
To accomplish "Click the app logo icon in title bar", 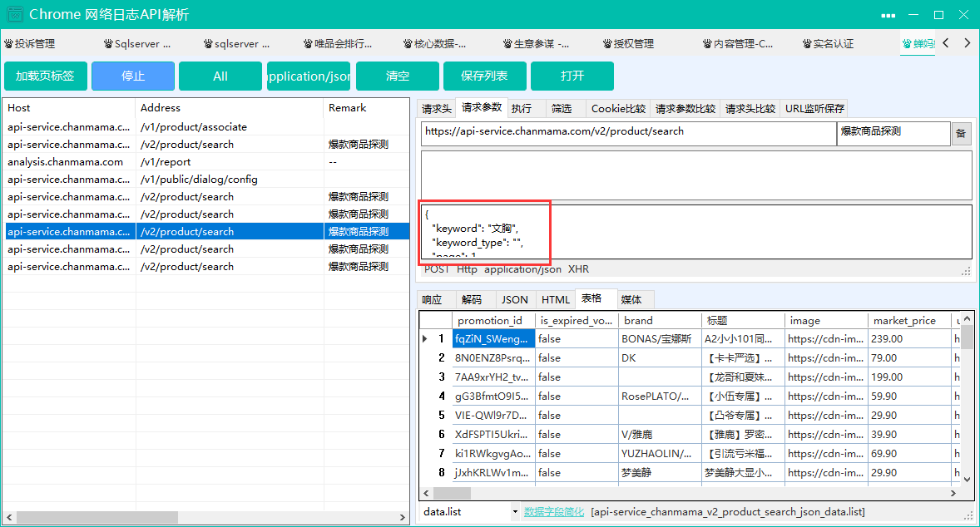I will pyautogui.click(x=14, y=14).
